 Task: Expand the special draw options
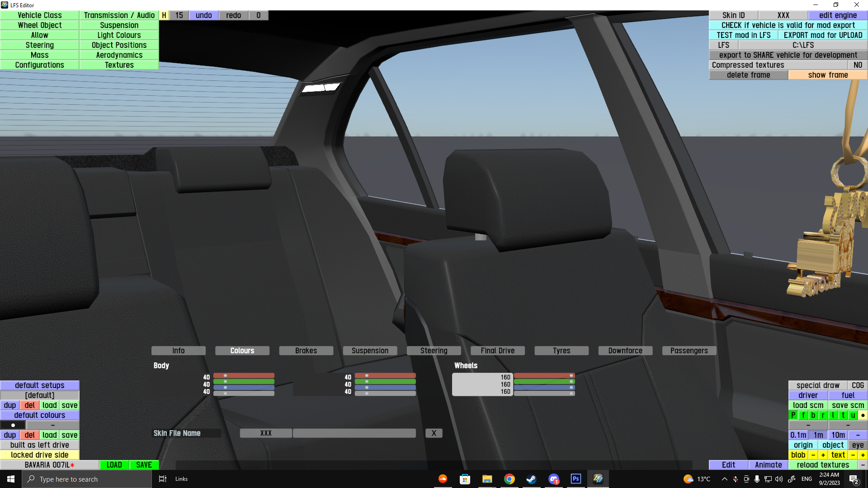click(817, 385)
